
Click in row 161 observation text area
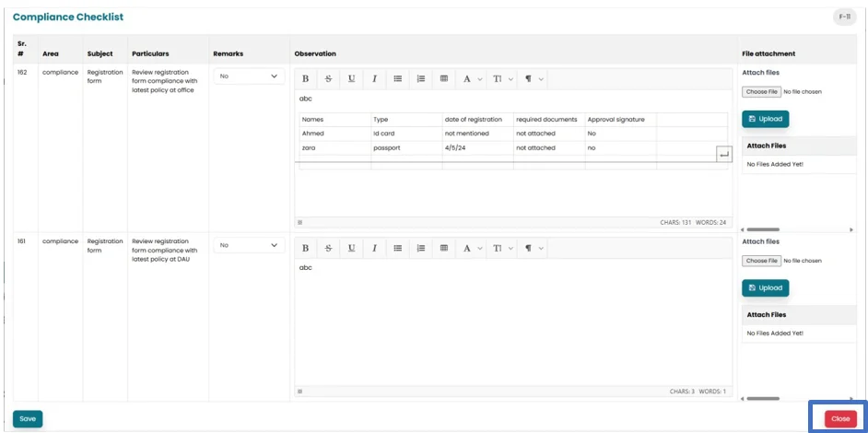point(512,322)
